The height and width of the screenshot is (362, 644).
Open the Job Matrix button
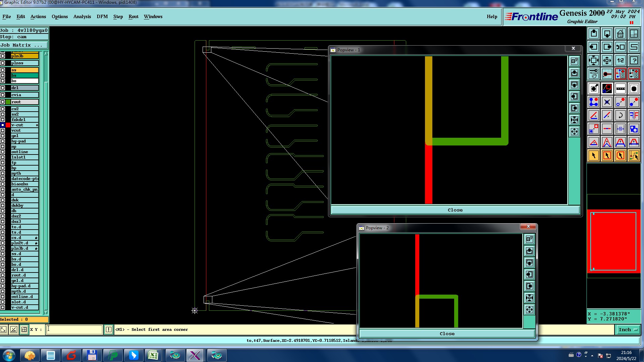point(24,45)
